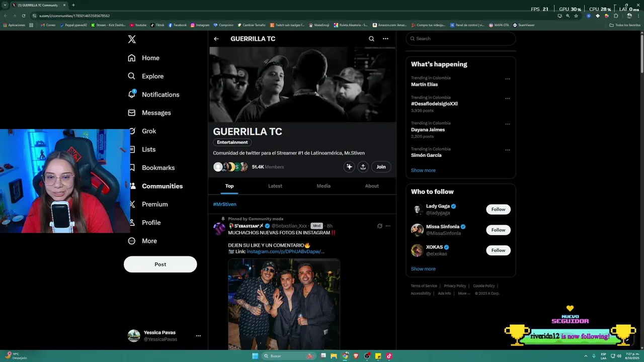Close the GUERRILLA TC browser tab
This screenshot has height=362, width=644.
tap(64, 5)
